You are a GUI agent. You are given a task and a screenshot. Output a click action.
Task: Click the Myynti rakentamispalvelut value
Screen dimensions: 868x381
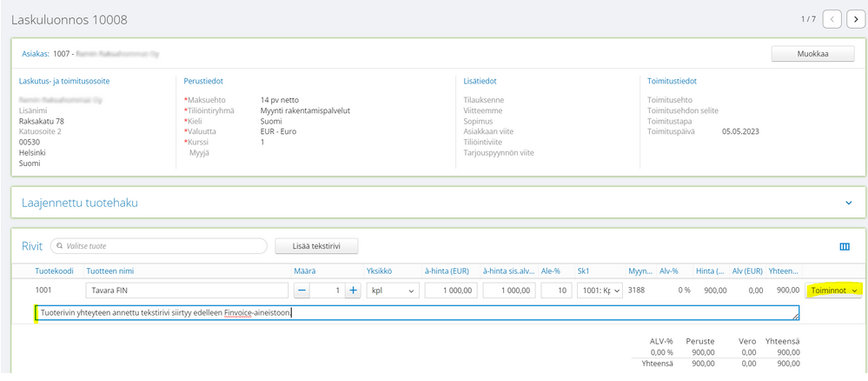pyautogui.click(x=305, y=111)
